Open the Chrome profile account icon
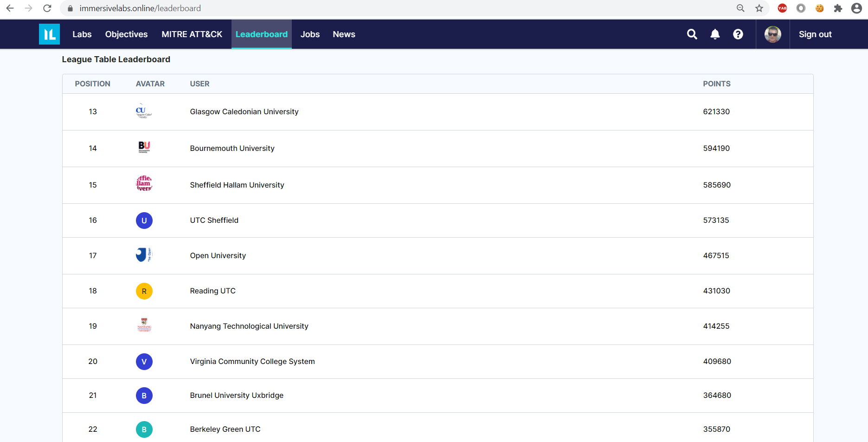 (856, 8)
